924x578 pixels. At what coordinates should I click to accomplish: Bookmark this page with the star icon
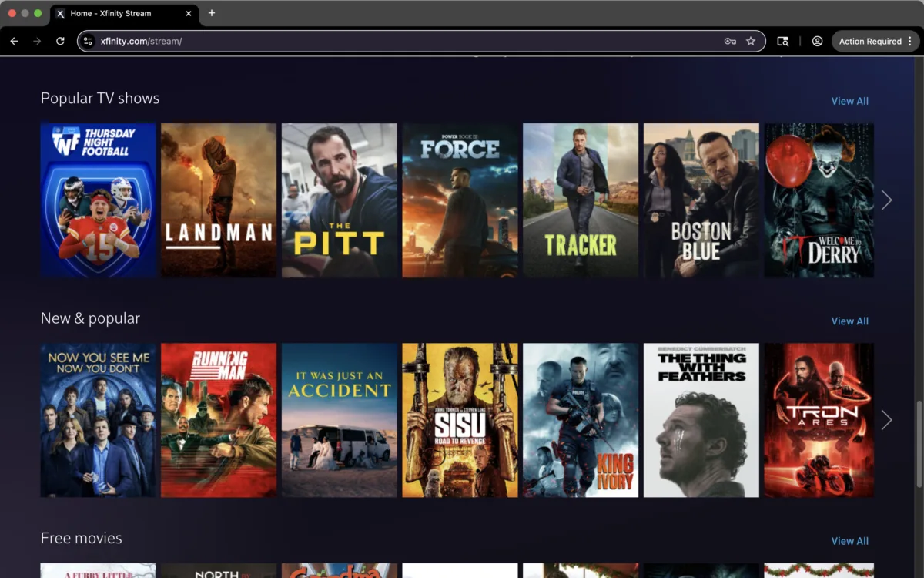[x=751, y=41]
